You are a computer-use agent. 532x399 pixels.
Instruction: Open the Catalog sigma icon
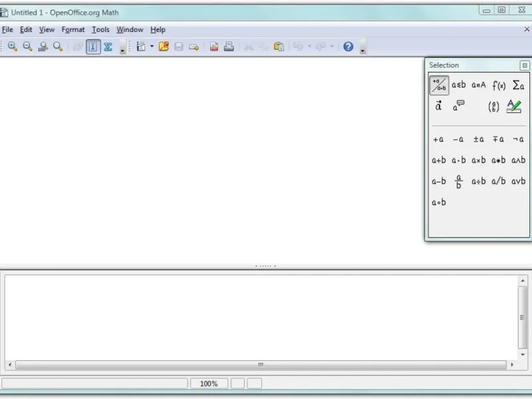point(108,47)
